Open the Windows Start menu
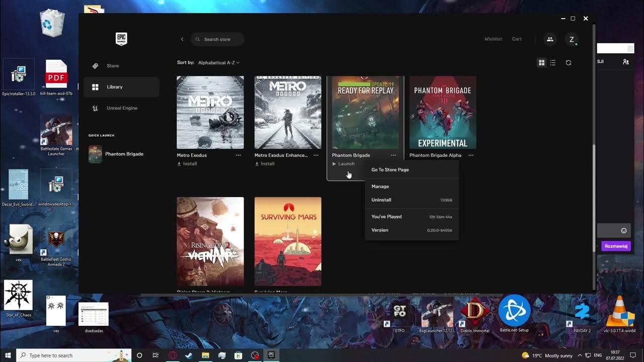 (8, 355)
